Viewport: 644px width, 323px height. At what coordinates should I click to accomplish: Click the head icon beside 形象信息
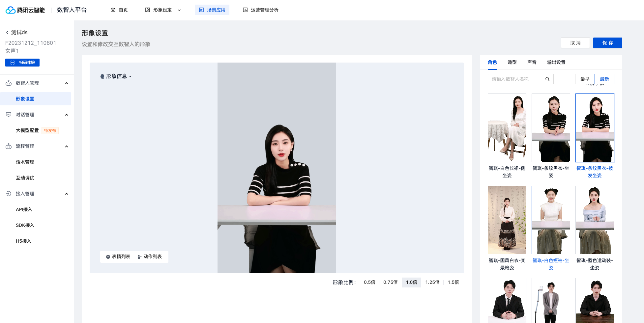coord(102,76)
